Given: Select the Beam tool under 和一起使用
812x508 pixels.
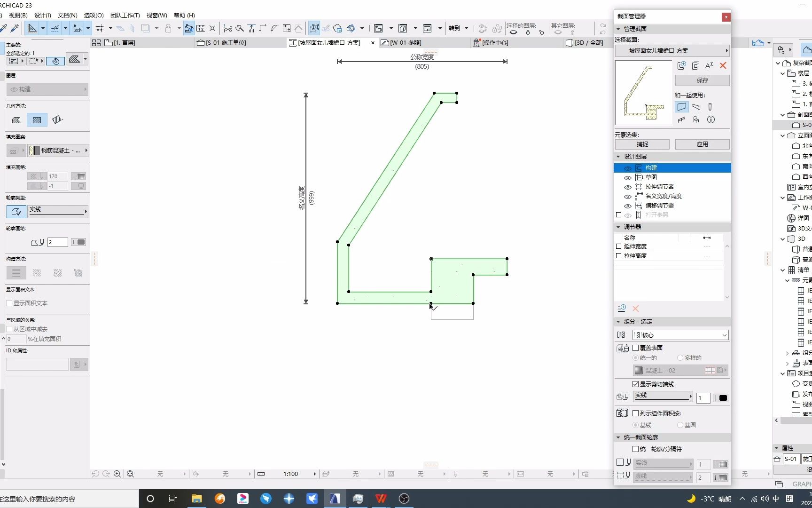Looking at the screenshot, I should (x=696, y=107).
